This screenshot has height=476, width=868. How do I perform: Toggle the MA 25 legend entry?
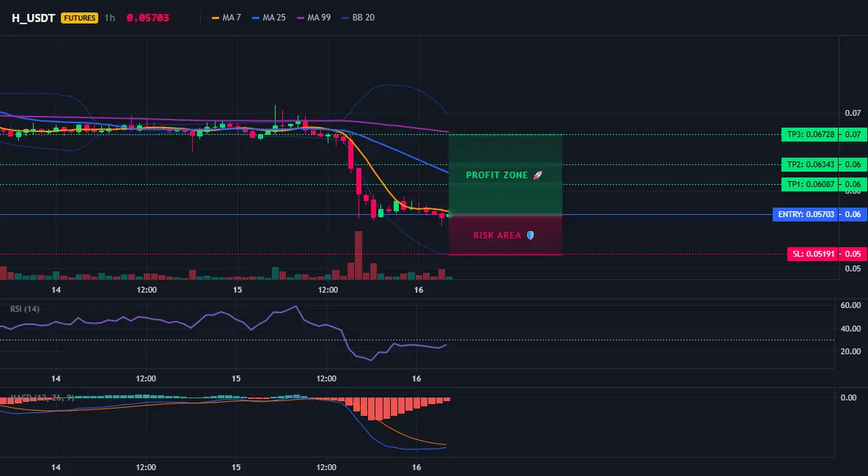coord(269,18)
